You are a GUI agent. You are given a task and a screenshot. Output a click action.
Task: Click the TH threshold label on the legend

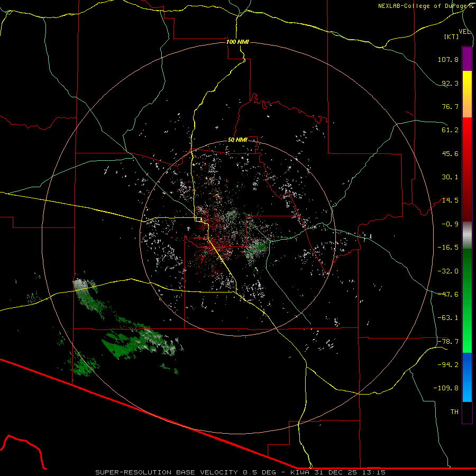[x=454, y=412]
